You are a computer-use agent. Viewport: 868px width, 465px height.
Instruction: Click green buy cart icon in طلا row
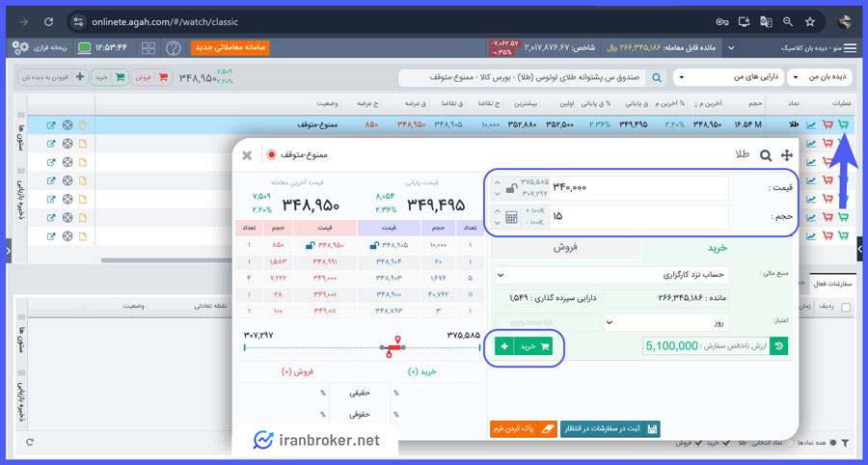[844, 125]
